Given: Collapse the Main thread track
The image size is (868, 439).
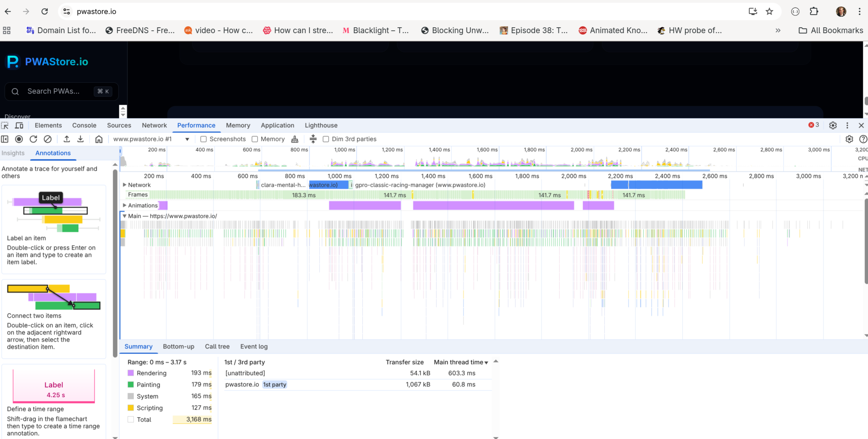Looking at the screenshot, I should tap(125, 216).
